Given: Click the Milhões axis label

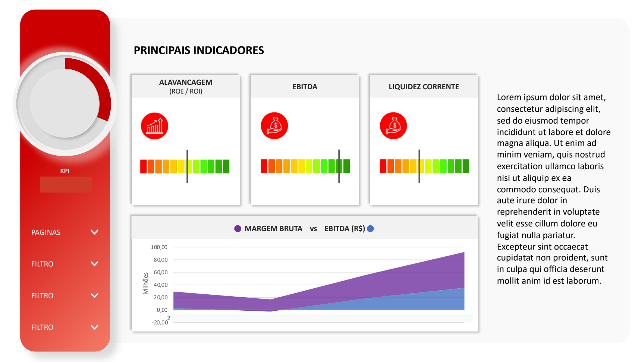Looking at the screenshot, I should coord(146,284).
